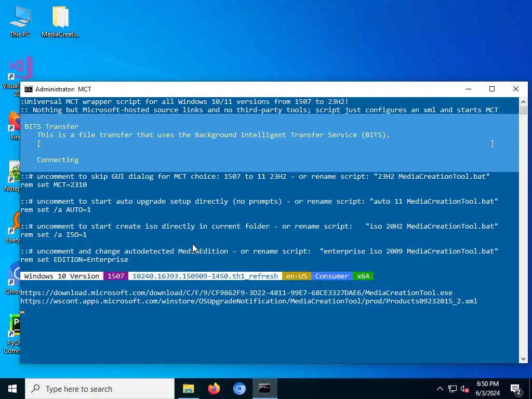Select the Firefox desktop shortcut
Viewport: 532px width, 399px height.
[x=14, y=126]
